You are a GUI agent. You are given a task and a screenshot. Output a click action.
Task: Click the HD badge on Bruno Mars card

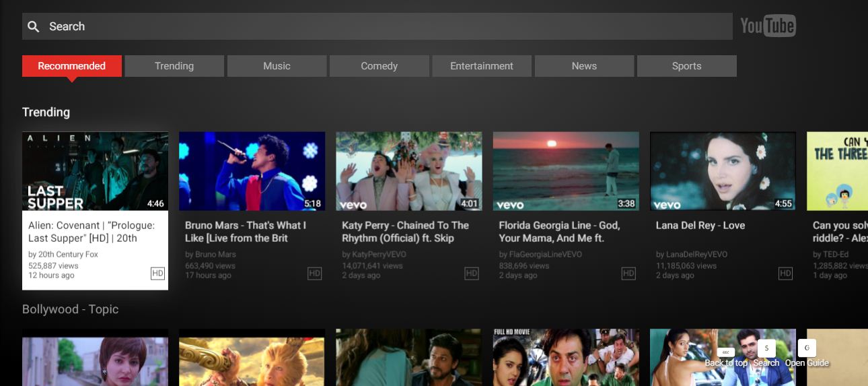[x=314, y=273]
